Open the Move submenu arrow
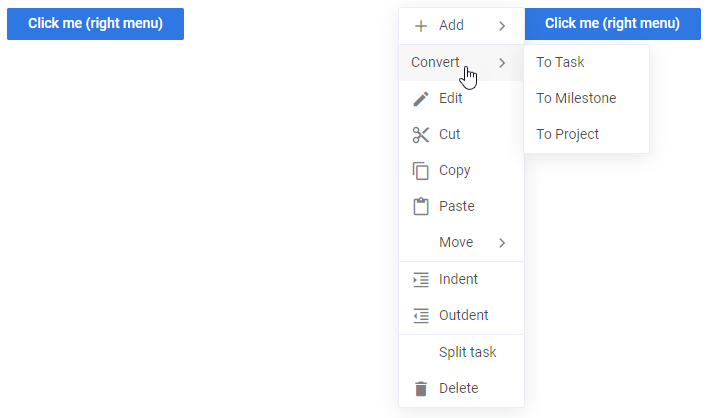This screenshot has width=709, height=418. [502, 242]
